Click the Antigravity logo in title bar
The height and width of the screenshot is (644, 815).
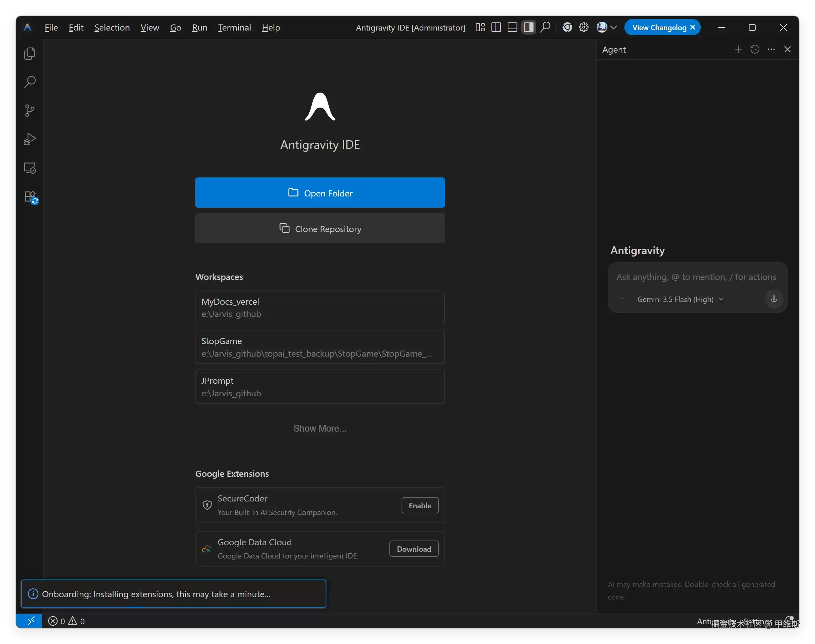pyautogui.click(x=27, y=27)
